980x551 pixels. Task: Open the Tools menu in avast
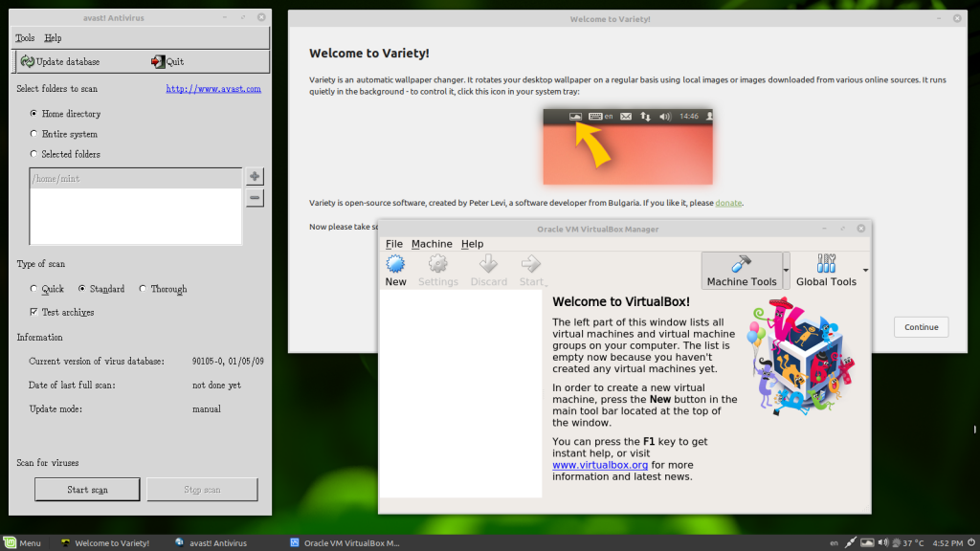pyautogui.click(x=24, y=37)
